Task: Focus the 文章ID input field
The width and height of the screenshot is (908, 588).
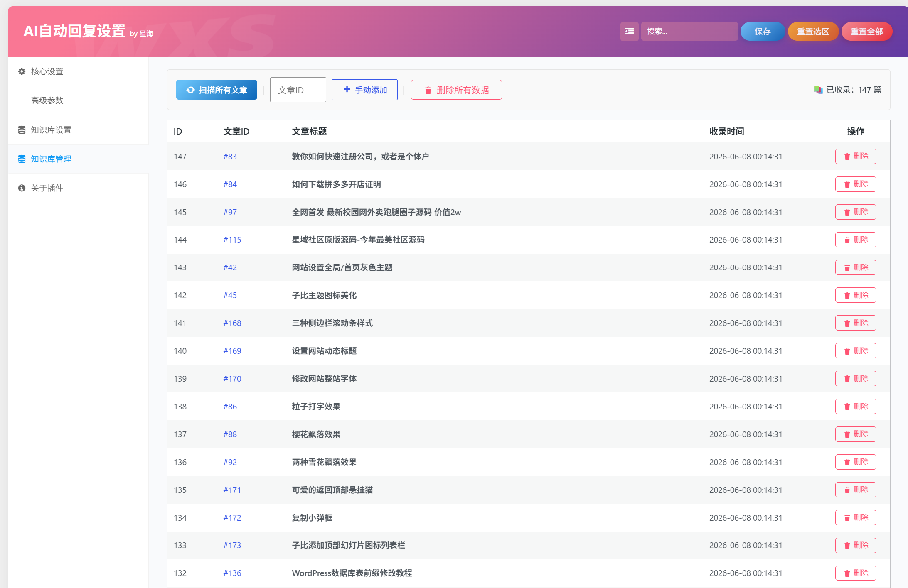Action: [298, 90]
